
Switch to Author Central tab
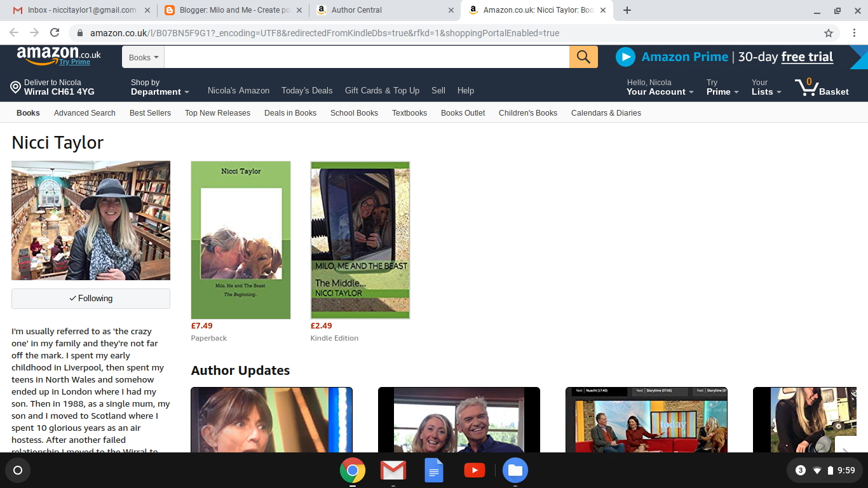(386, 10)
